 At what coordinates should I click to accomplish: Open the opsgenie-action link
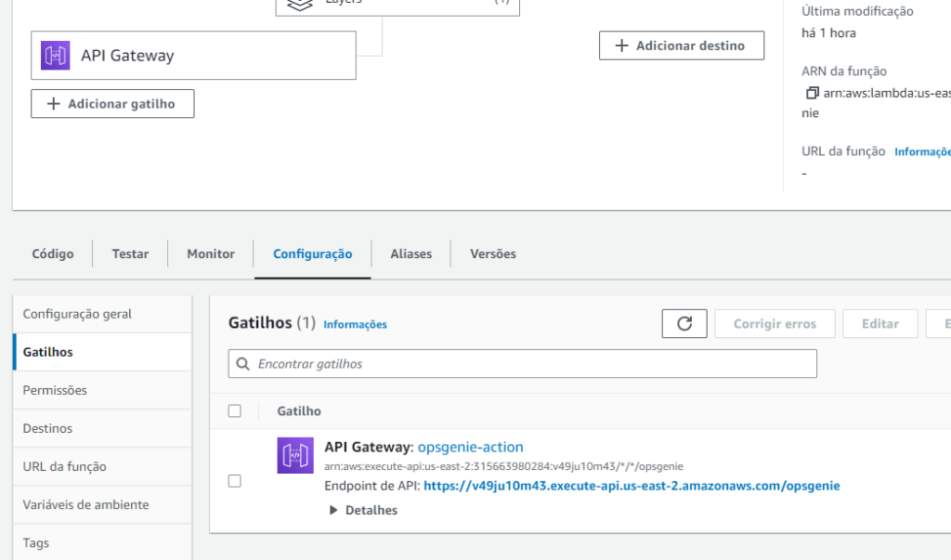(470, 447)
